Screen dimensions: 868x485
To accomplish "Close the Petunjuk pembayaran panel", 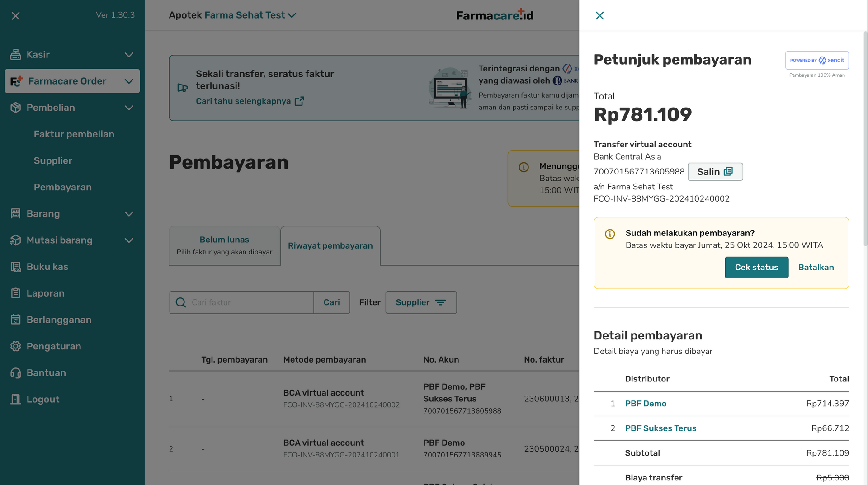I will (599, 15).
